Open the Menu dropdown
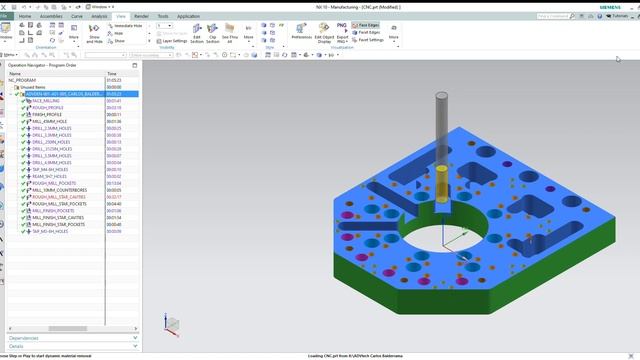 [9, 55]
